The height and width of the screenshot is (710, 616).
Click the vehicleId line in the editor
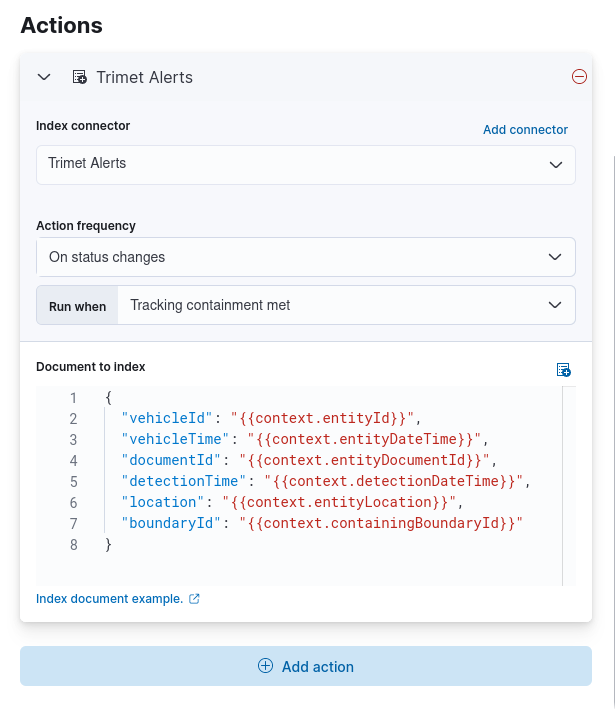pos(270,418)
